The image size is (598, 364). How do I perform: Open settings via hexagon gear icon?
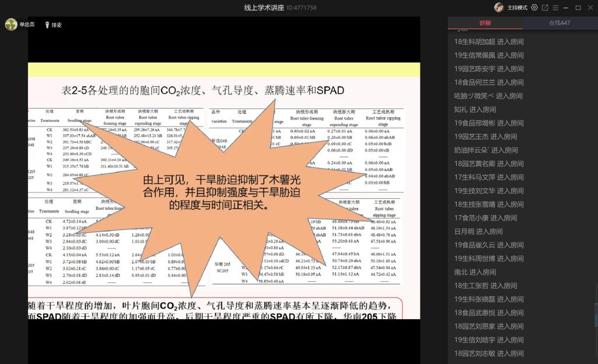[534, 8]
